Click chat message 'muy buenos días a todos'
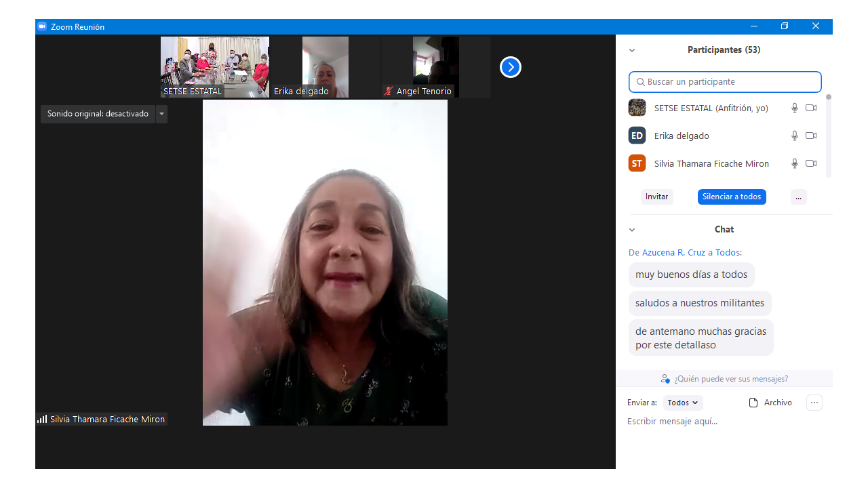The height and width of the screenshot is (488, 868). pos(691,274)
